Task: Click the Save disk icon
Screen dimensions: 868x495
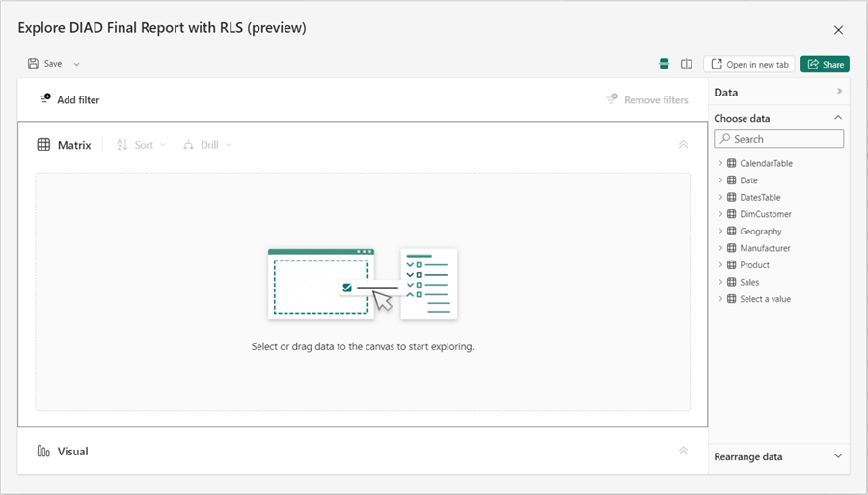Action: pos(34,64)
